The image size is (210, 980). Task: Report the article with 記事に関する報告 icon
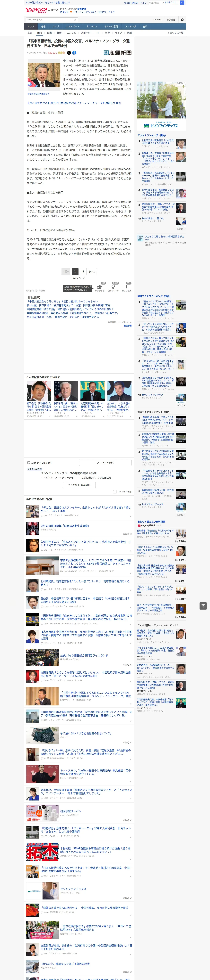click(x=35, y=291)
